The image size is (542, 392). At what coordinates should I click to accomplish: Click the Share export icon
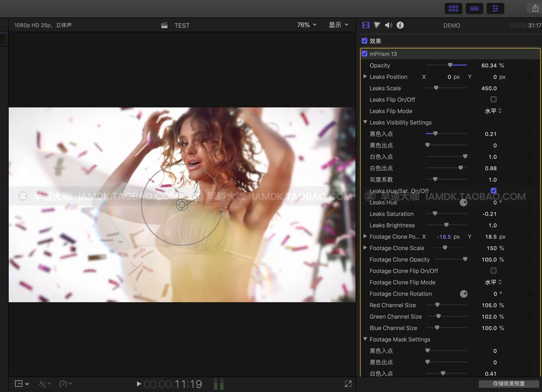(x=536, y=9)
